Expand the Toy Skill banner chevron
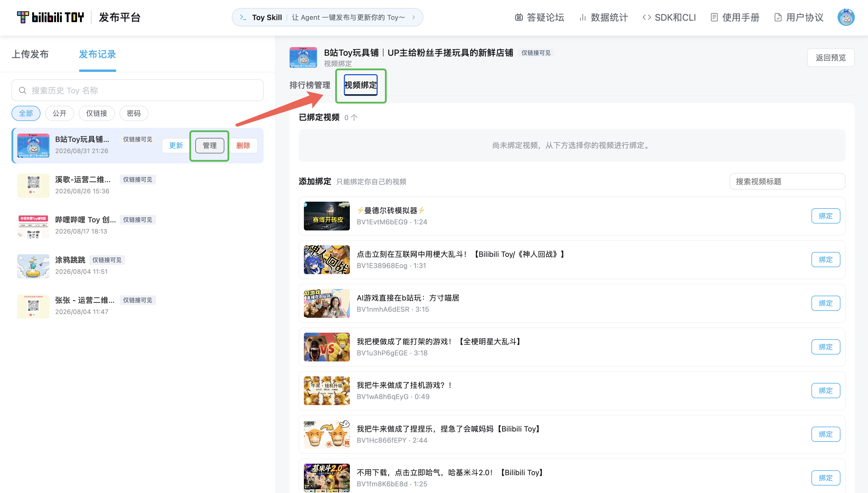The width and height of the screenshot is (868, 493). (414, 17)
